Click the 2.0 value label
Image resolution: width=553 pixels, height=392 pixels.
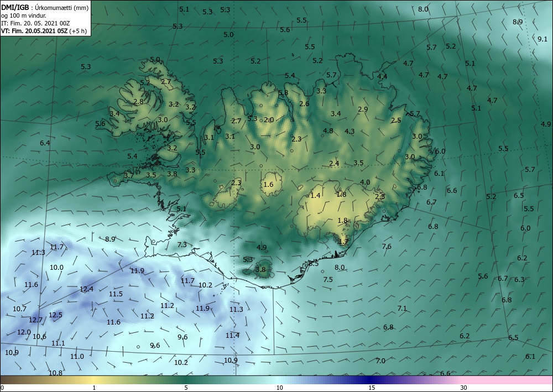click(269, 120)
